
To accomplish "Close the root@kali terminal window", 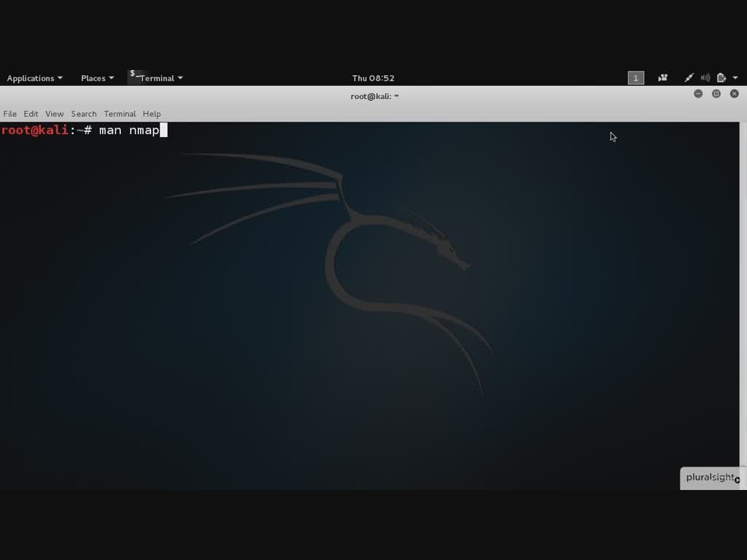I will click(x=735, y=94).
